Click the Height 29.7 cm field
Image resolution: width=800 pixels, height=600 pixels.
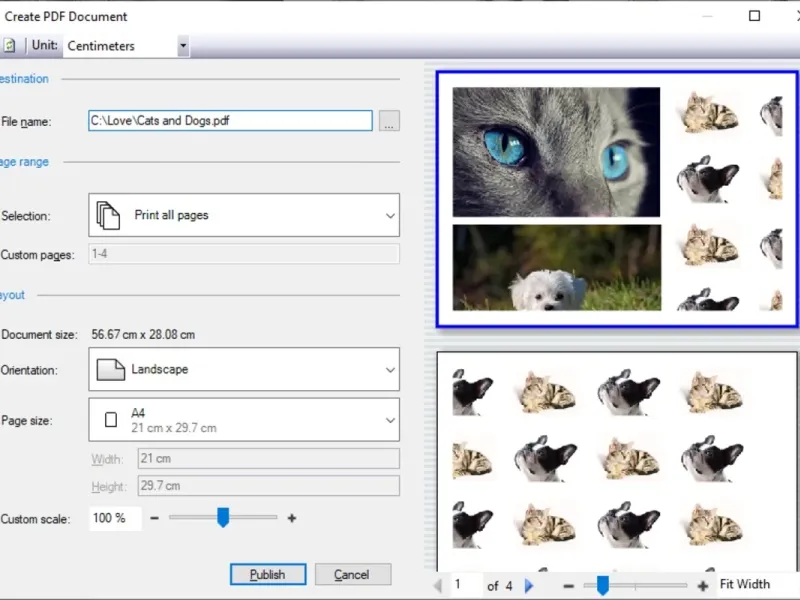[268, 486]
